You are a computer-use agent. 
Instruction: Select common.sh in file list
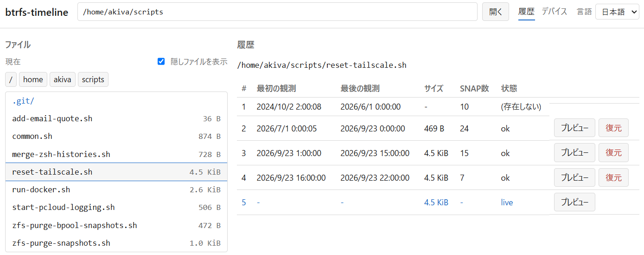coord(116,136)
